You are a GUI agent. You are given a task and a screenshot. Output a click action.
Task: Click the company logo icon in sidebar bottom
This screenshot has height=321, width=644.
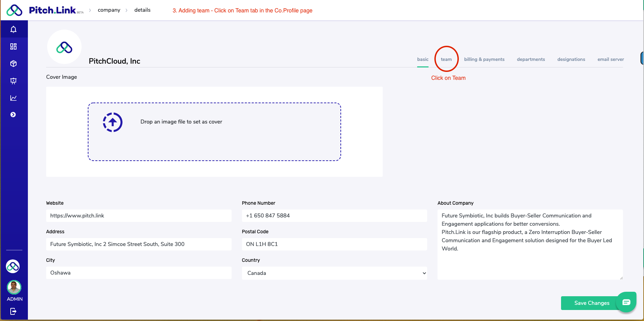(13, 266)
